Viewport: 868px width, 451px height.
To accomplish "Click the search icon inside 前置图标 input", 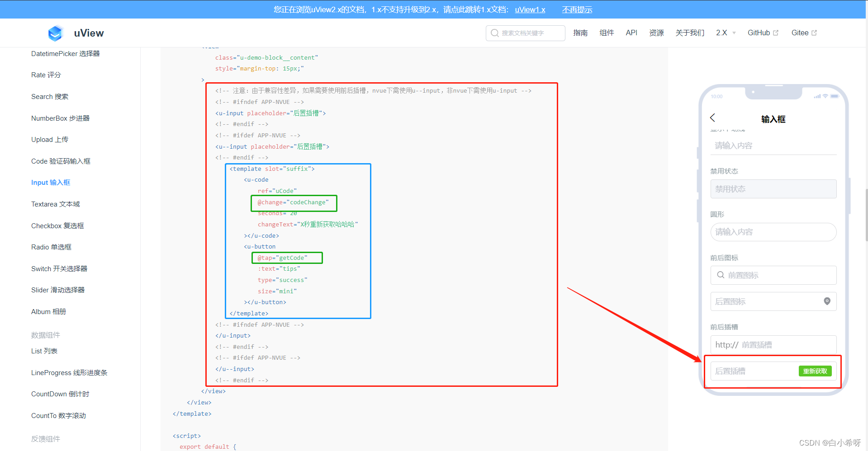I will [721, 275].
